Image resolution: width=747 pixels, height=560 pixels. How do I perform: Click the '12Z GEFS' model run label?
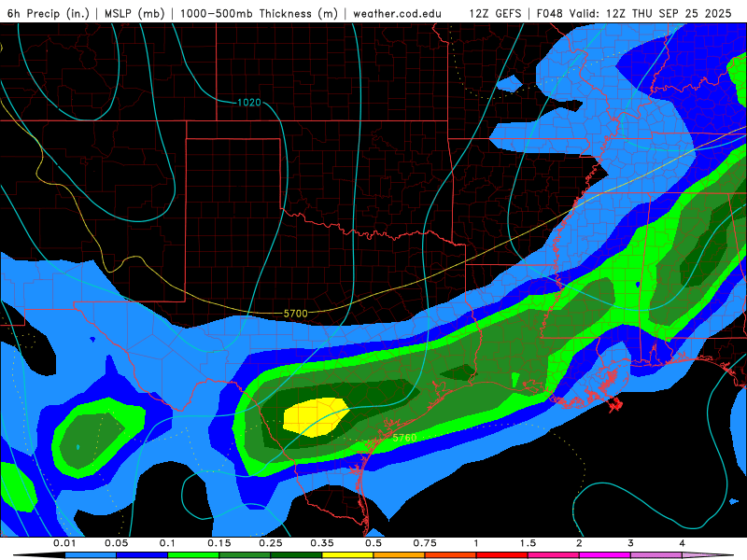(x=495, y=13)
